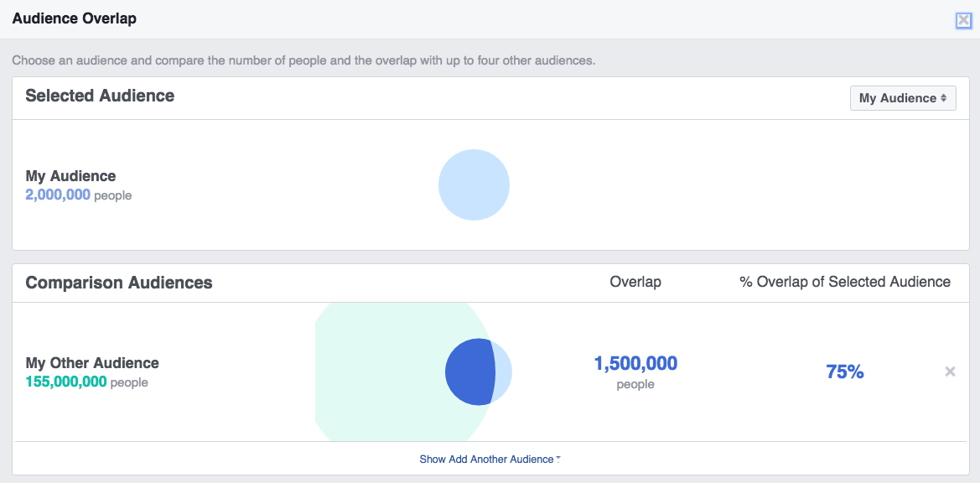Expand the Show Add Another Audience dropdown
The image size is (980, 483).
(490, 459)
